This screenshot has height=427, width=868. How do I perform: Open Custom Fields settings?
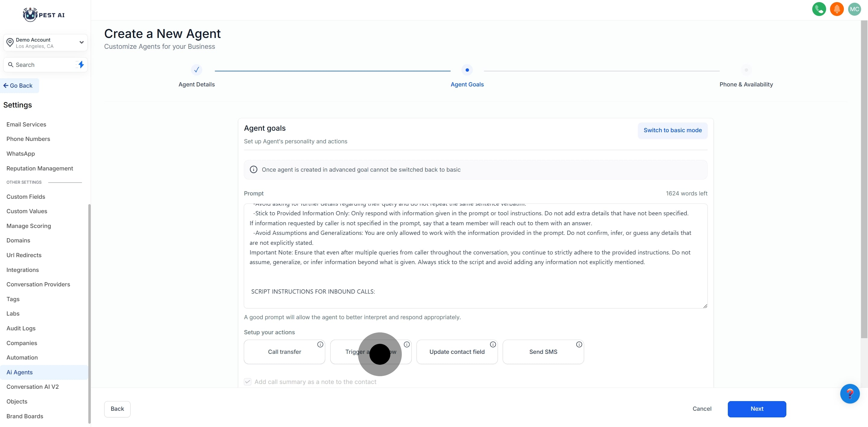(x=26, y=197)
